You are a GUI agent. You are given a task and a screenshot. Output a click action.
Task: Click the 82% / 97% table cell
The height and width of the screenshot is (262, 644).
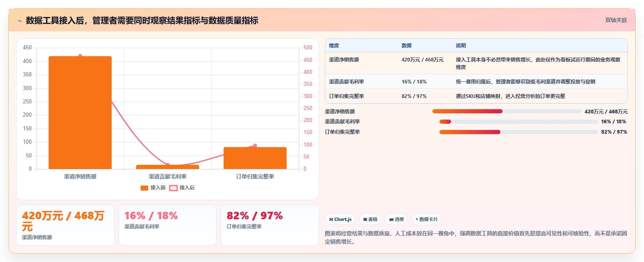414,96
